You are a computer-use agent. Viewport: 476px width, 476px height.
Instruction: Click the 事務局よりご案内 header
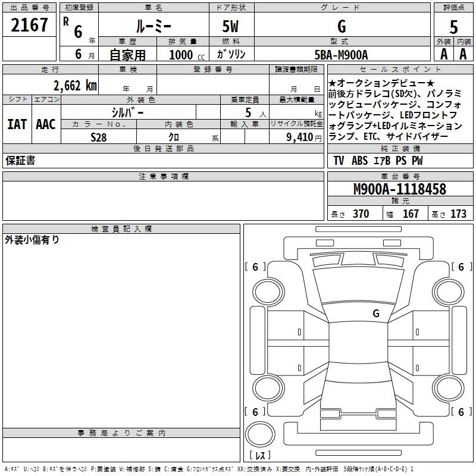tap(121, 433)
